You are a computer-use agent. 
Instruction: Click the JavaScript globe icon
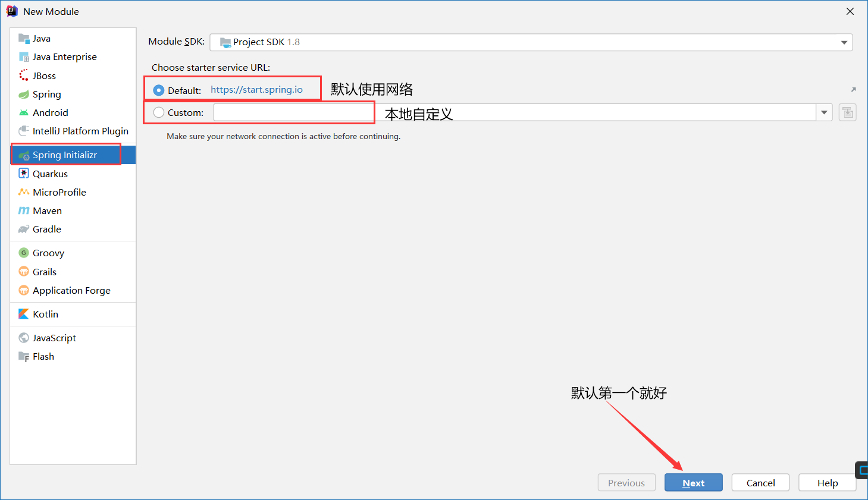[24, 338]
